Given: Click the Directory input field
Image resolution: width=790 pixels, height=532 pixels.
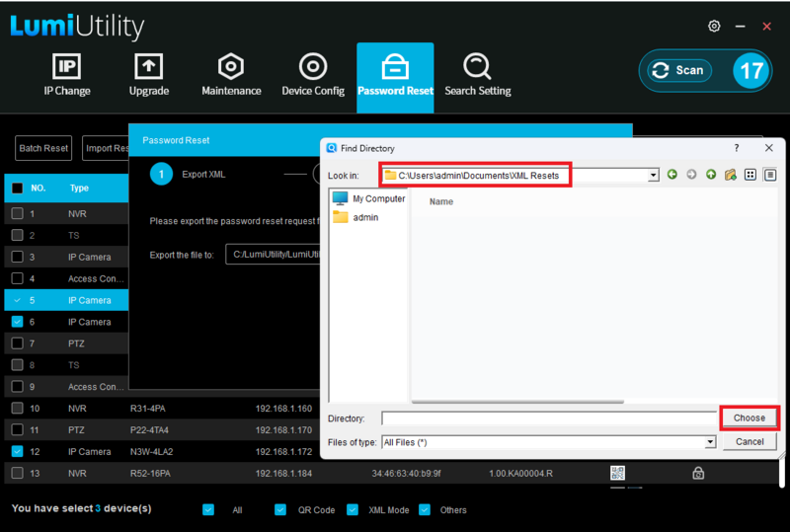Looking at the screenshot, I should pyautogui.click(x=549, y=418).
